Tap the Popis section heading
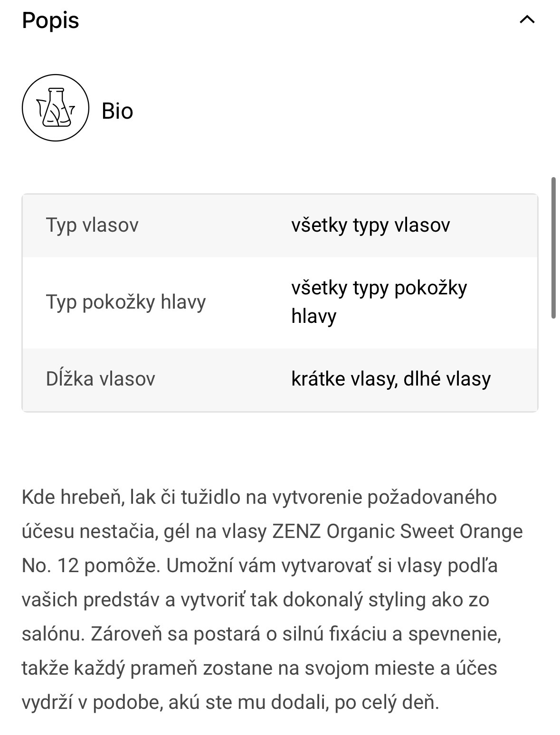The image size is (560, 735). (50, 20)
